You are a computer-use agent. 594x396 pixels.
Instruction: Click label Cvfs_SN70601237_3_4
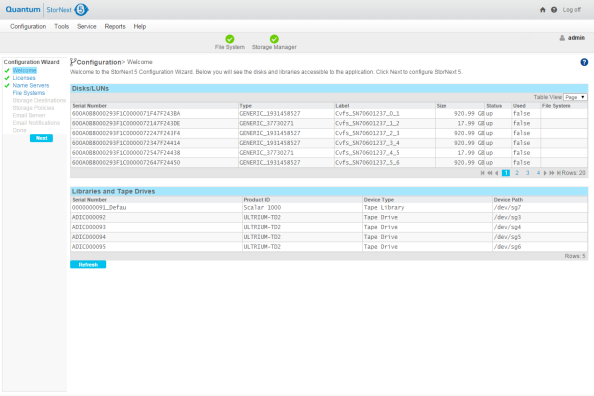pyautogui.click(x=367, y=143)
